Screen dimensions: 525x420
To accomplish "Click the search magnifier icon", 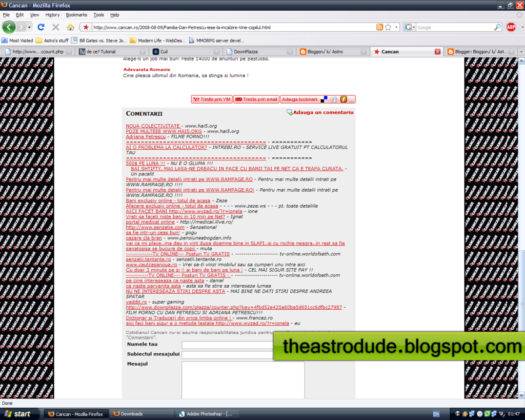I will (x=497, y=28).
